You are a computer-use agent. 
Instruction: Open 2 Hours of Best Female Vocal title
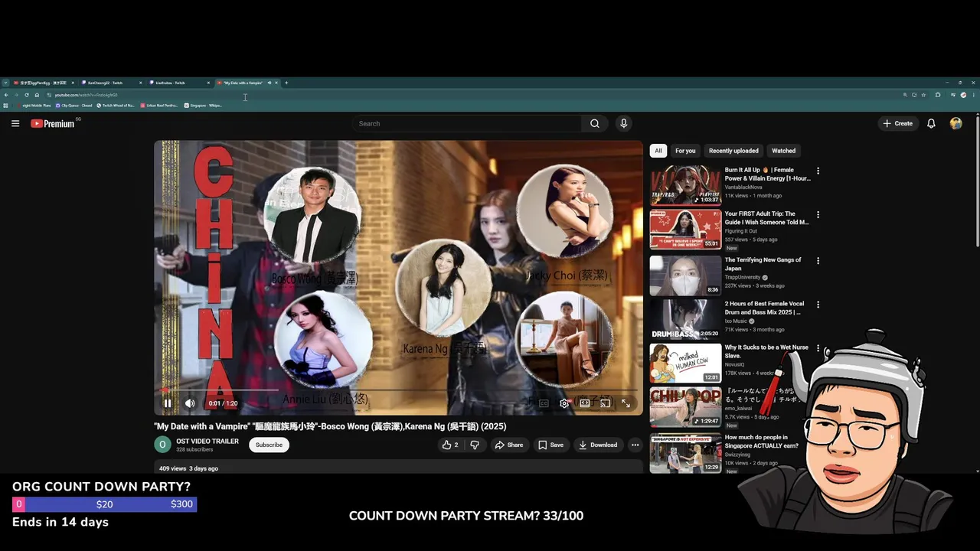pyautogui.click(x=764, y=308)
